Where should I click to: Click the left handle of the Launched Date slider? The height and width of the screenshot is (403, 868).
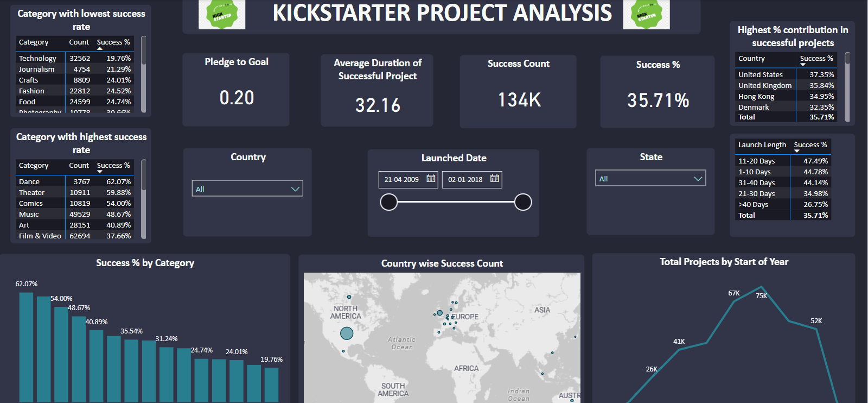[389, 202]
